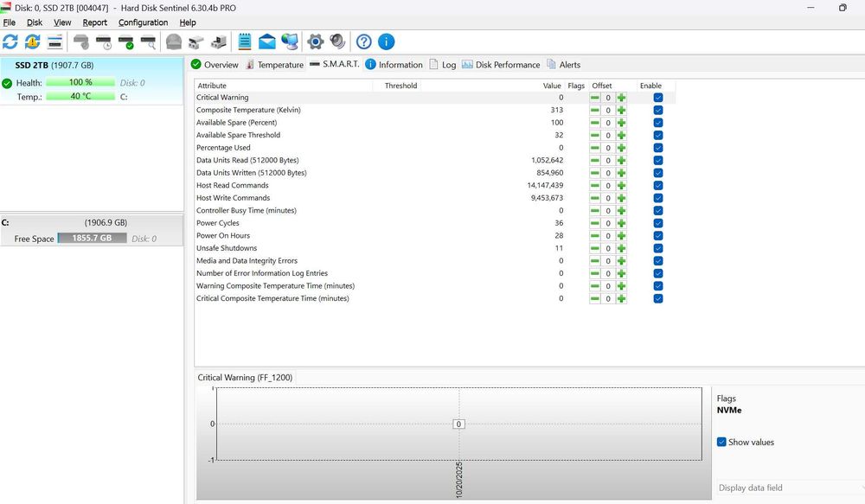Click minus offset for Media and Data Integrity Errors
Viewport: 865px width, 504px height.
tap(595, 261)
